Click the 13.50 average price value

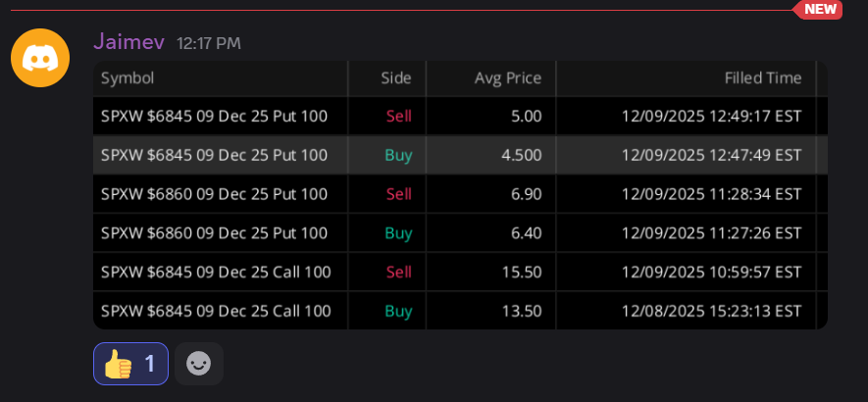(x=522, y=311)
